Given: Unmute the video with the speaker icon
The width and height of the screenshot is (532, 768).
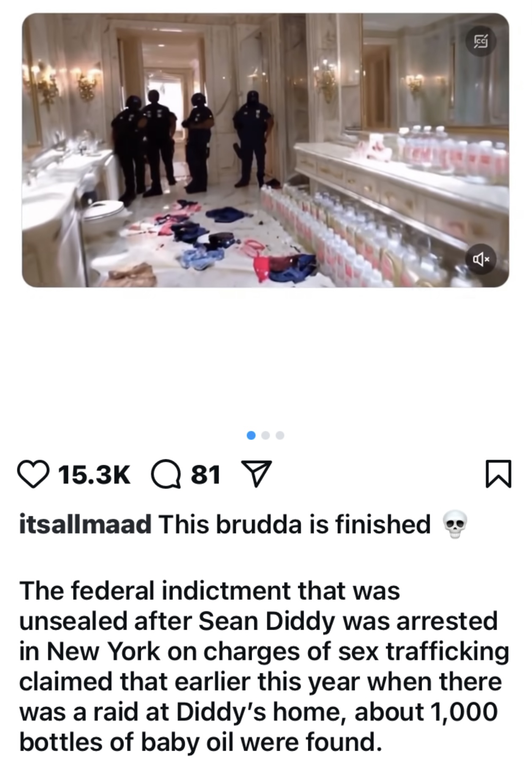Looking at the screenshot, I should tap(481, 259).
